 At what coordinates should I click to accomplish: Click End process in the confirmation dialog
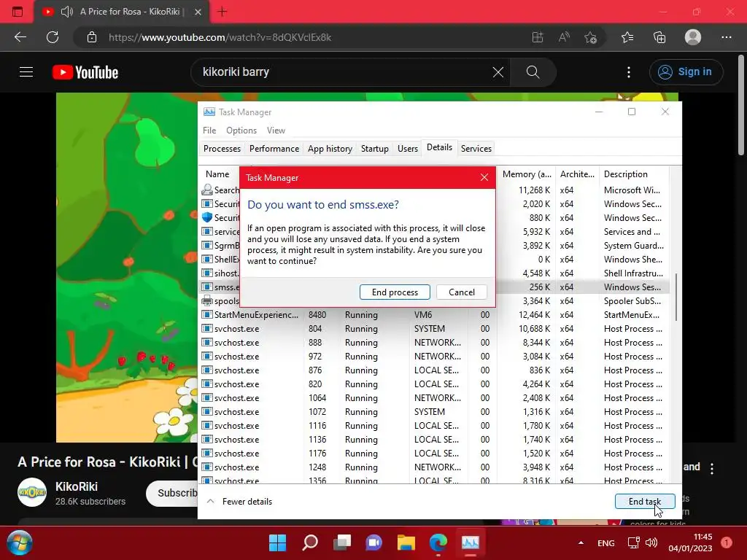(395, 292)
